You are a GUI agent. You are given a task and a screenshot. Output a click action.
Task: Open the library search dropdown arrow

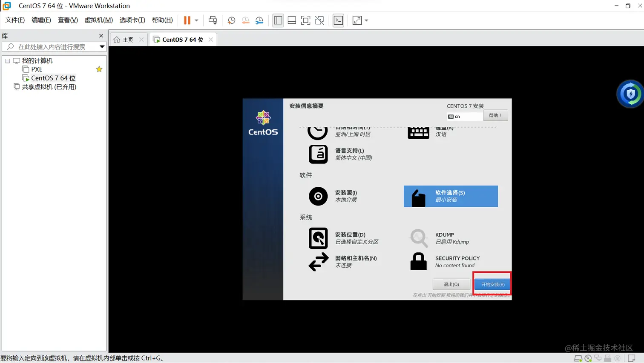point(102,46)
